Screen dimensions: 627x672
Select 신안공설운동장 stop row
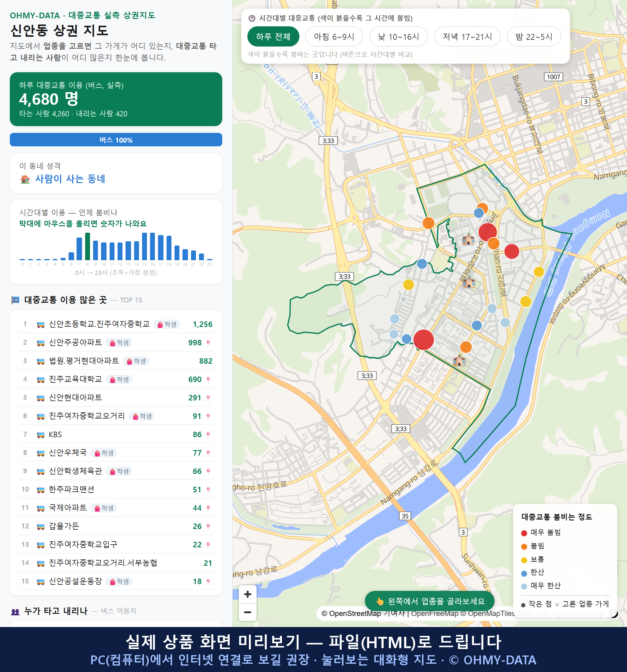coord(116,581)
